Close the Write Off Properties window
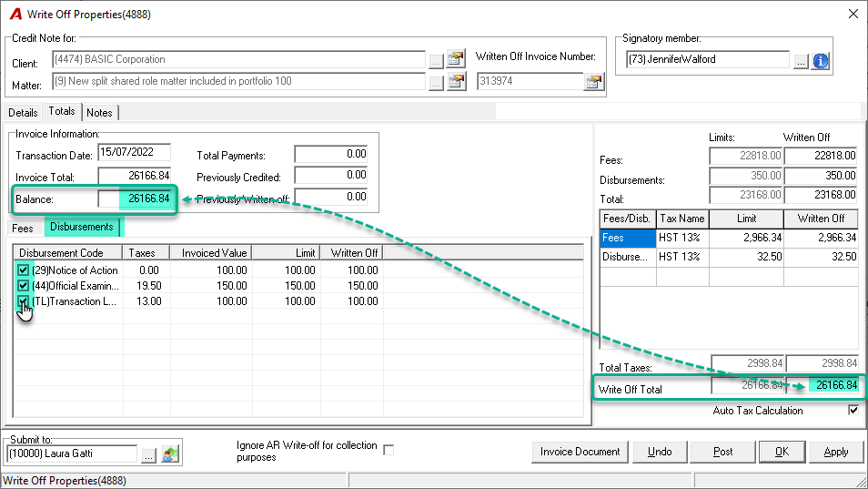868x489 pixels. [x=853, y=14]
